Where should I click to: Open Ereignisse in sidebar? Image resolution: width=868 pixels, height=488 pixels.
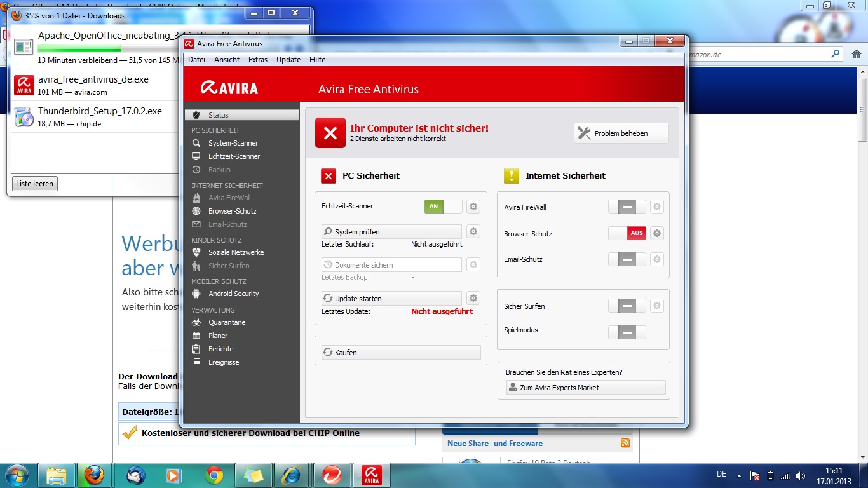[224, 362]
